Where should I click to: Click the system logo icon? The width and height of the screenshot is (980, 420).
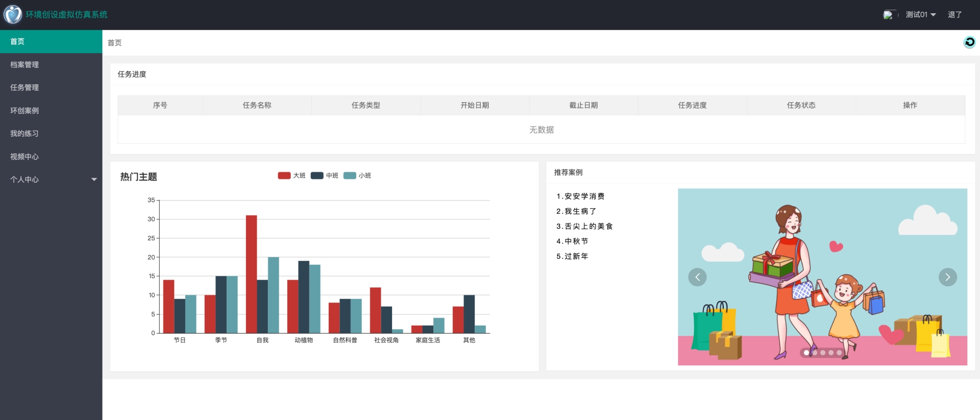click(13, 14)
